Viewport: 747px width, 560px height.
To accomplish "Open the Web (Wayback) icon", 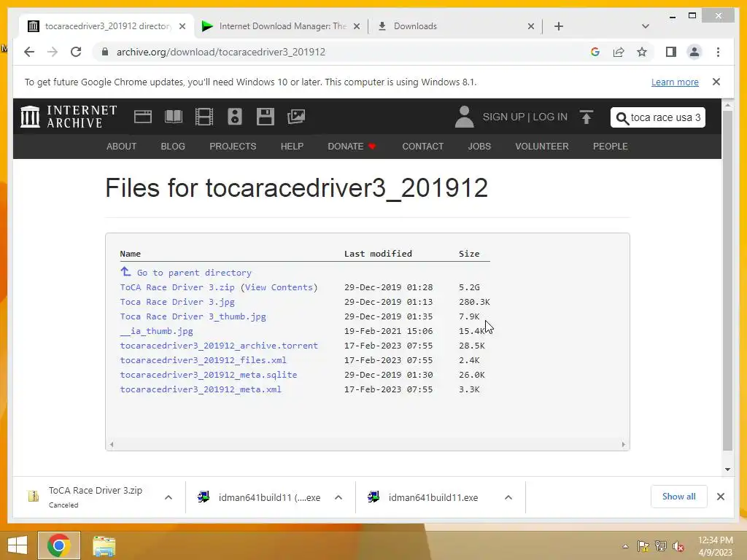I will pyautogui.click(x=143, y=117).
